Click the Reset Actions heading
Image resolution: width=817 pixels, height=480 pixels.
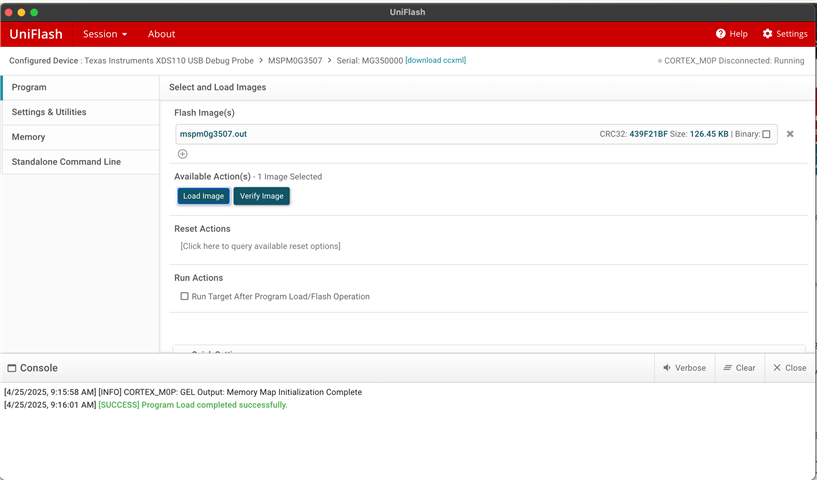point(202,229)
